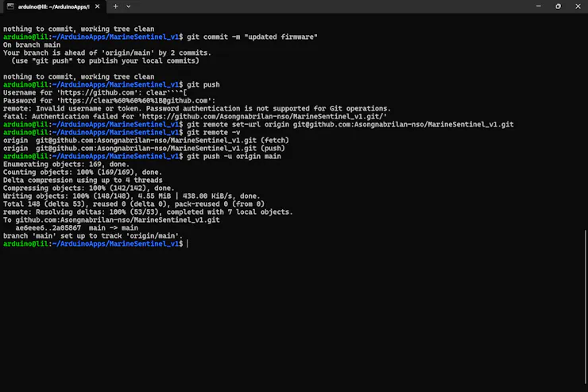Click 'Delta compression using up to 4 threads'
588x392 pixels.
(83, 180)
